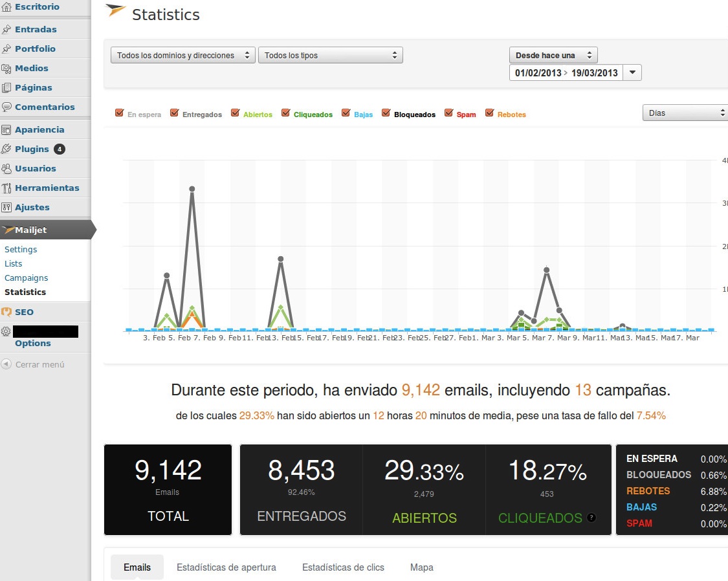
Task: Click the Entradas pushpin icon
Action: point(6,29)
